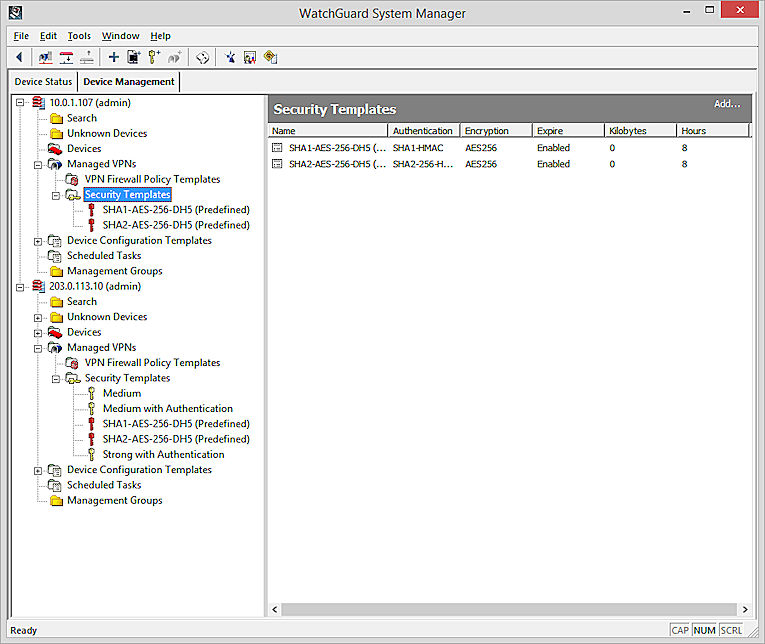Click the horizontal scrollbar in the templates list

pyautogui.click(x=510, y=609)
